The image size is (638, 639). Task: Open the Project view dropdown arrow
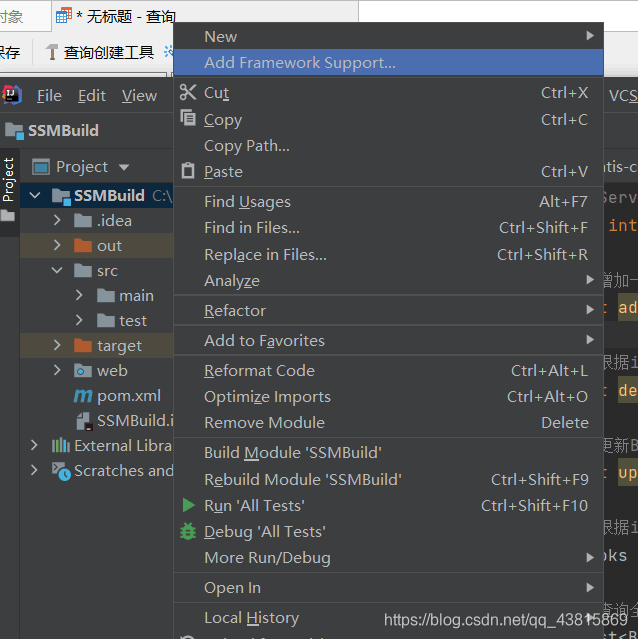(x=124, y=167)
